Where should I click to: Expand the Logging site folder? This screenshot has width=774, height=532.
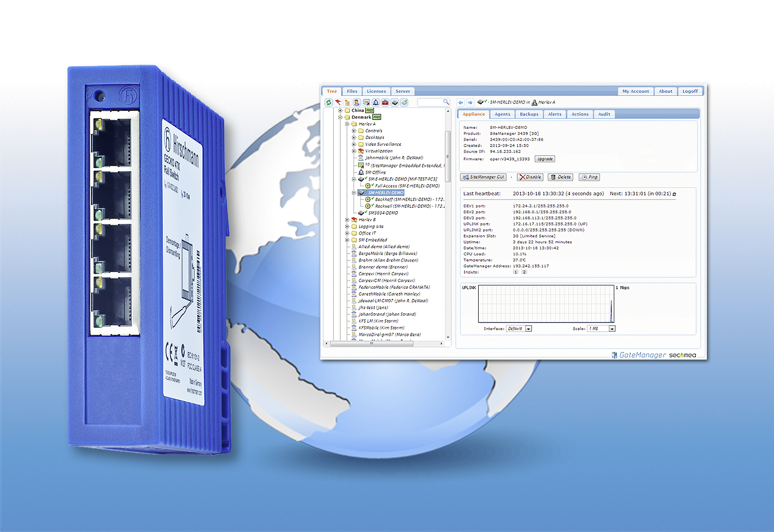pyautogui.click(x=347, y=226)
